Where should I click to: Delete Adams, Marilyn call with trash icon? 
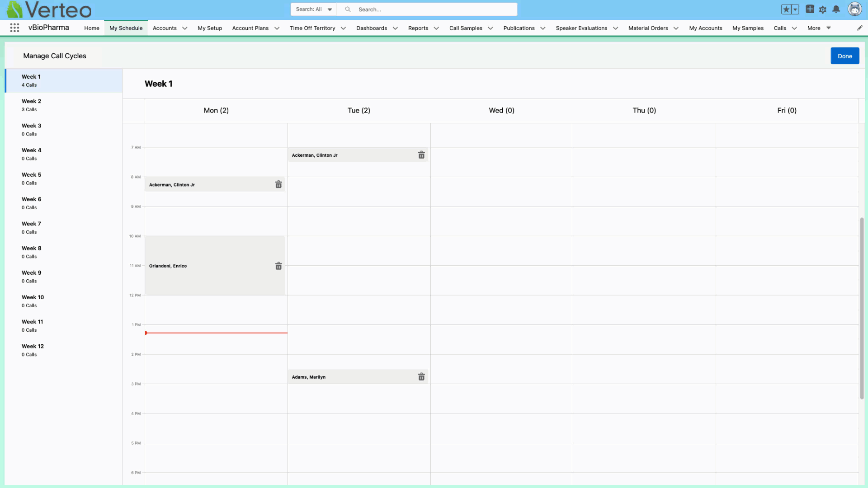[x=421, y=377]
